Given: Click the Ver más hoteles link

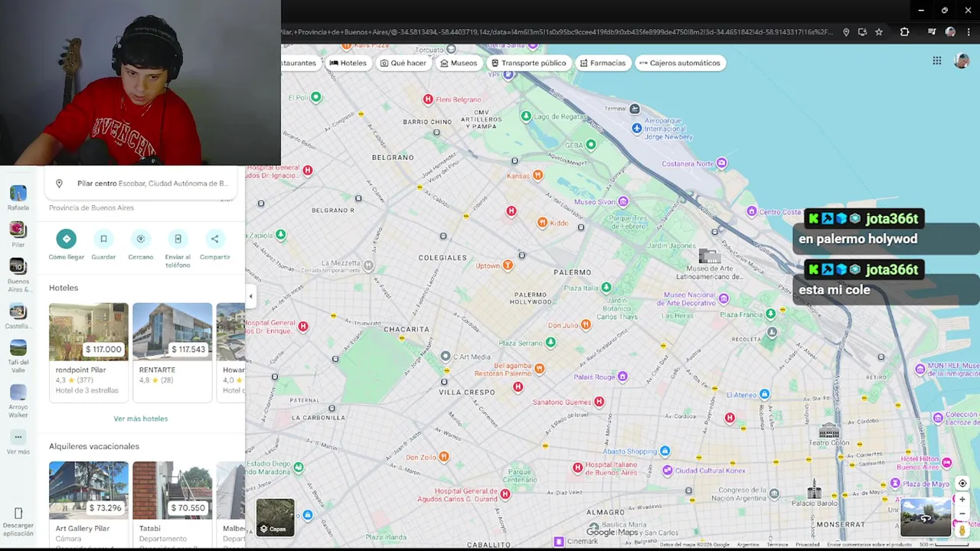Looking at the screenshot, I should (x=141, y=419).
